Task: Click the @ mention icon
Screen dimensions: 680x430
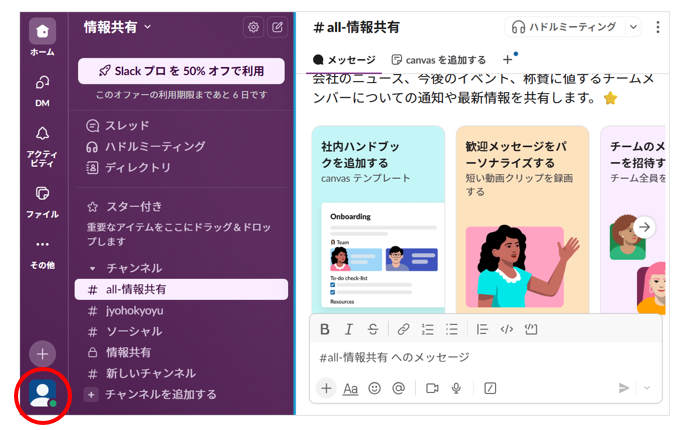Action: [x=398, y=388]
